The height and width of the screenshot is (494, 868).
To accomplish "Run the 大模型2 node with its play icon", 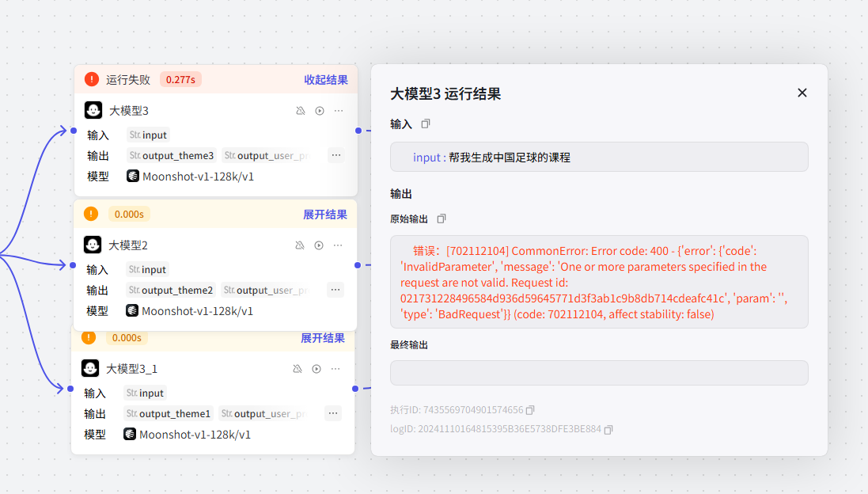I will (319, 245).
